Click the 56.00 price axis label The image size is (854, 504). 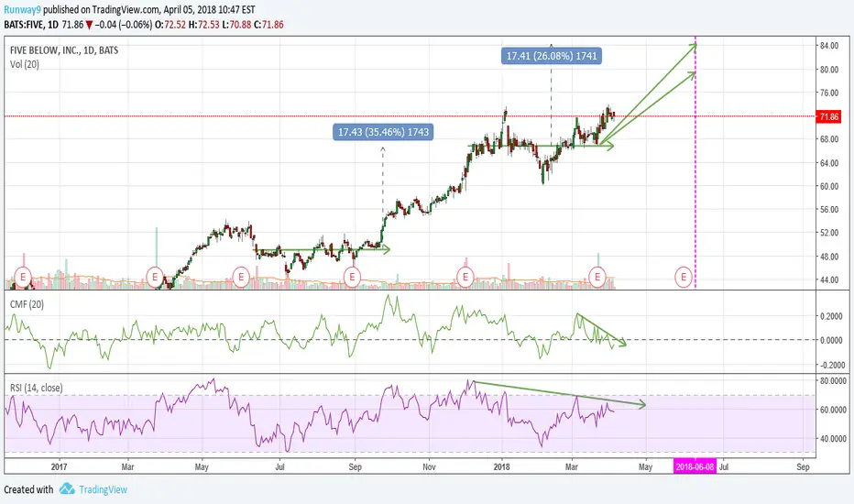click(x=829, y=210)
